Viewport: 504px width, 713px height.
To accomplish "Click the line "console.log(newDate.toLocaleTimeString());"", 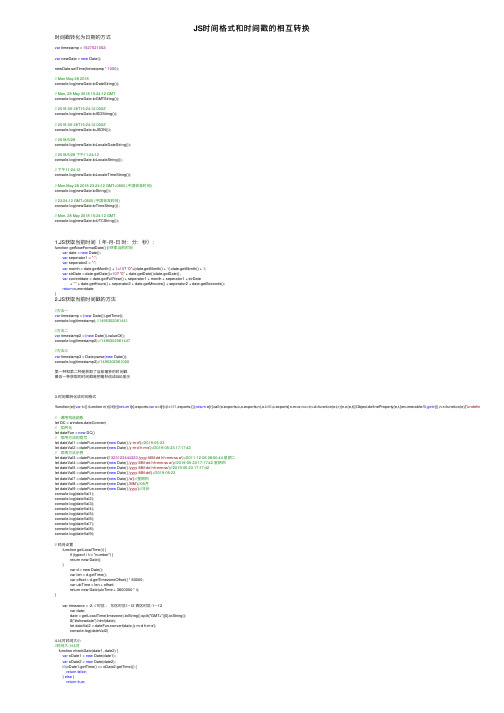I will pos(93,175).
